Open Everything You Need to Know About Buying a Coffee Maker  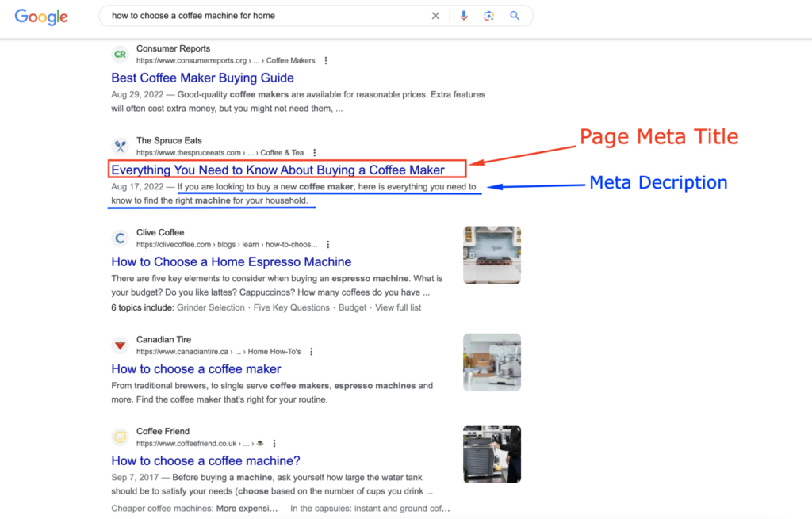point(278,170)
